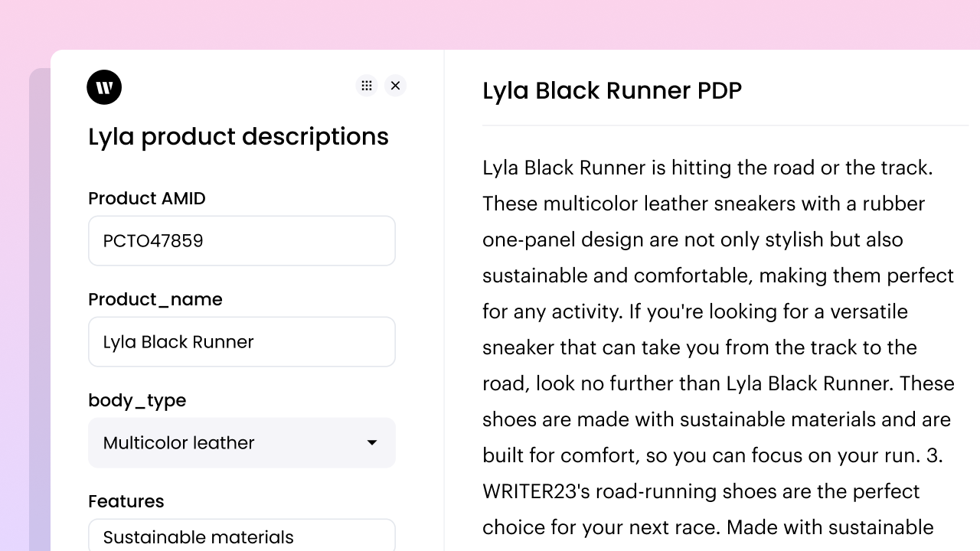Expand the body_type dropdown caret arrow

(372, 443)
